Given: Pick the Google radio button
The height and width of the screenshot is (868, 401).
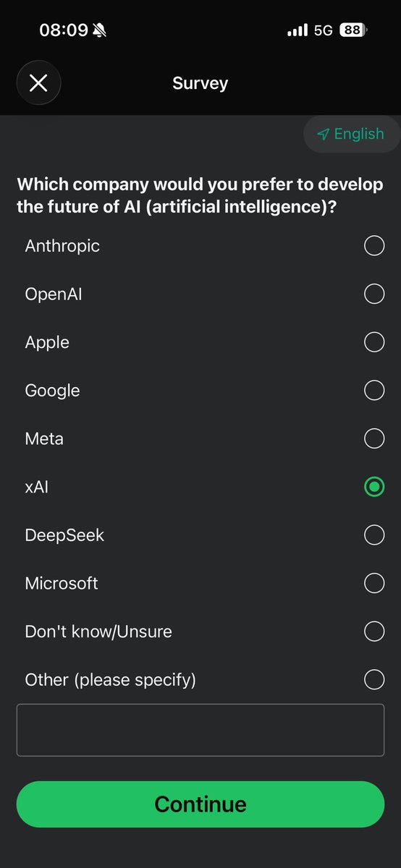Looking at the screenshot, I should point(374,391).
